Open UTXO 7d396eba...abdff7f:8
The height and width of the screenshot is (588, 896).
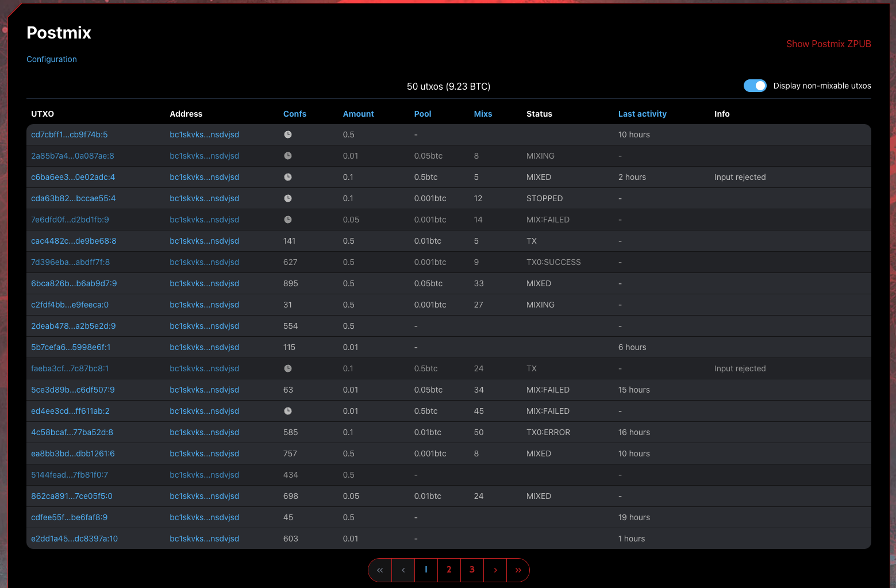[x=71, y=262]
